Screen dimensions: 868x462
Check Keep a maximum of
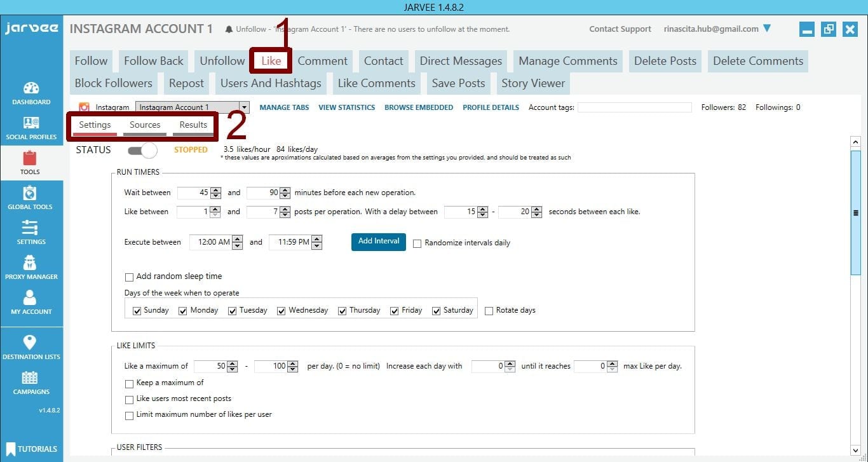tap(129, 383)
